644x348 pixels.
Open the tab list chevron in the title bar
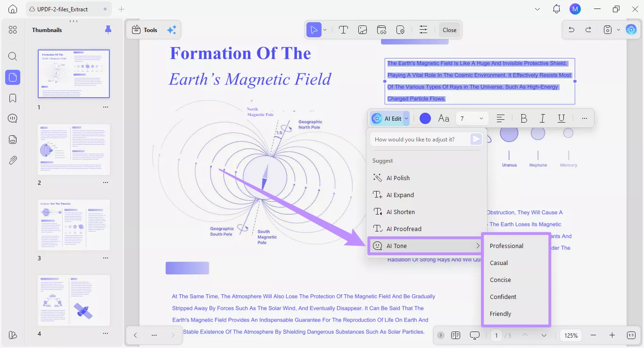pyautogui.click(x=538, y=9)
